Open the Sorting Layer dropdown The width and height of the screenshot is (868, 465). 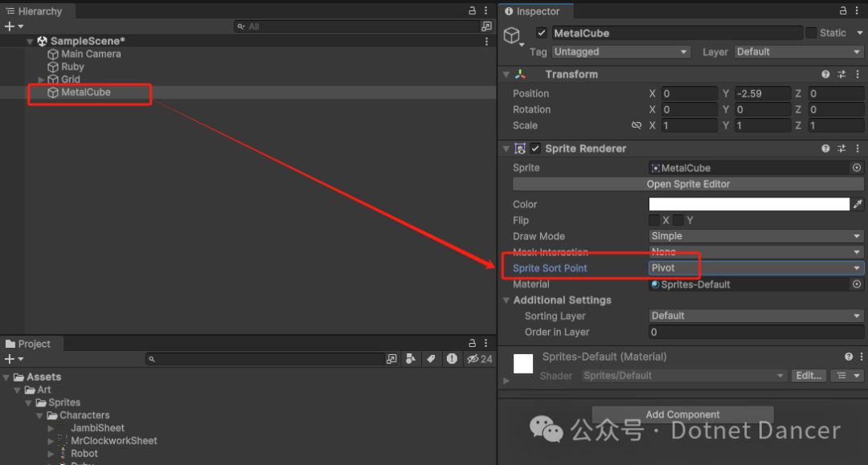click(755, 316)
